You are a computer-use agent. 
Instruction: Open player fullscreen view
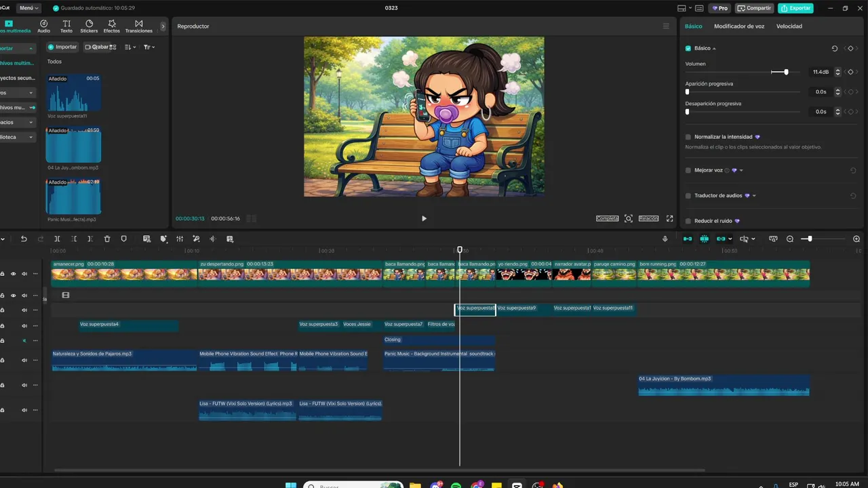click(x=669, y=218)
